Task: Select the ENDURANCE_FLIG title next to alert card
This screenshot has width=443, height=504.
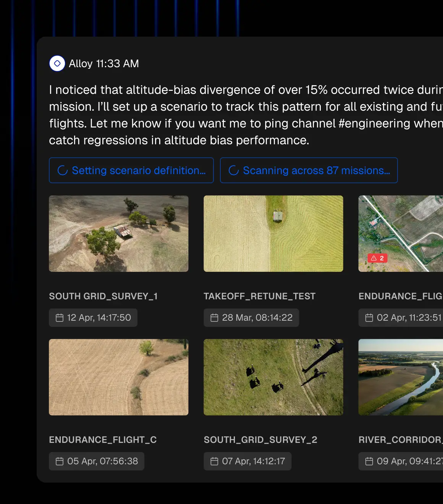Action: pyautogui.click(x=401, y=296)
